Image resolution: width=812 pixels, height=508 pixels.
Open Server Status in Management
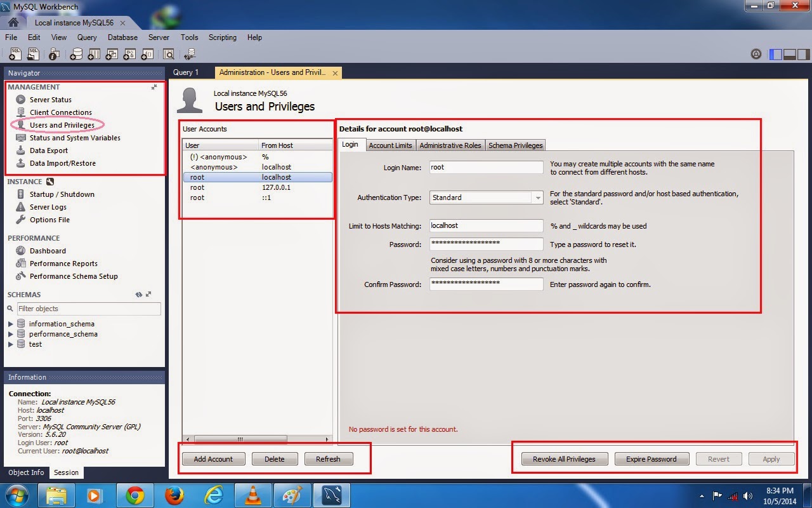pyautogui.click(x=50, y=100)
